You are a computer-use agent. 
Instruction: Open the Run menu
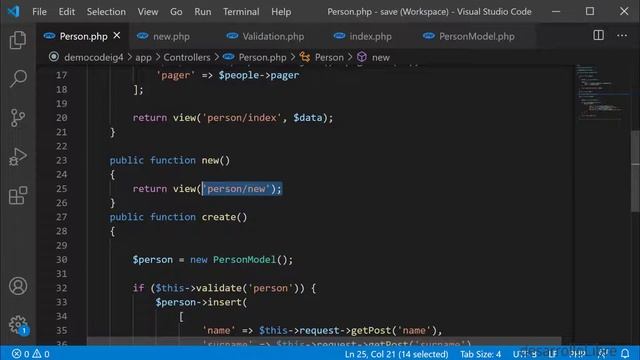(203, 11)
